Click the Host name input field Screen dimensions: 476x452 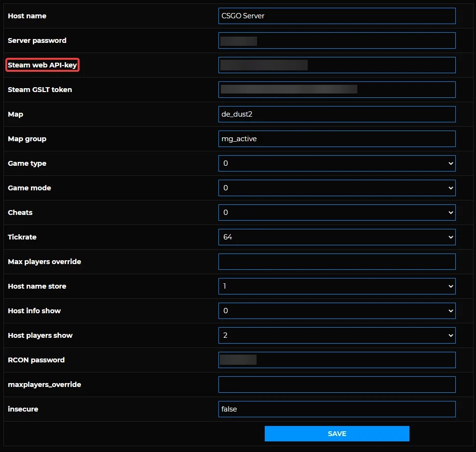click(337, 16)
